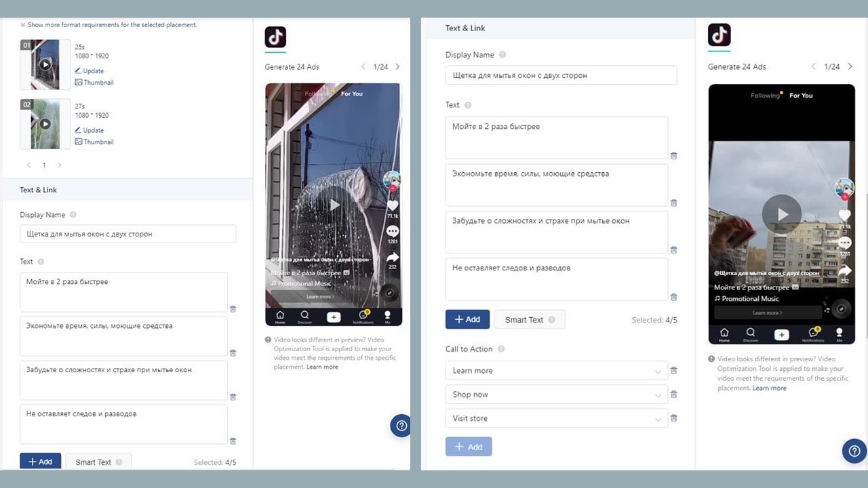Click Add text button in right screenshot
The width and height of the screenshot is (868, 488).
pyautogui.click(x=467, y=319)
